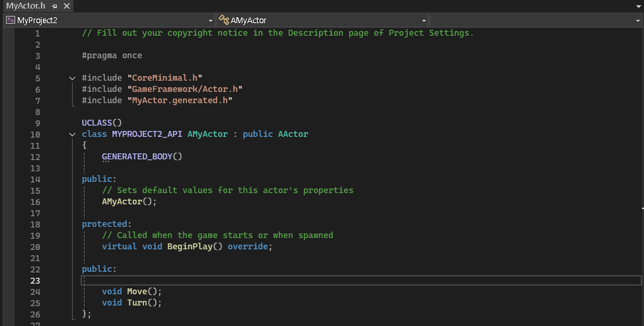
Task: Click the MyProject2 project icon in navigation bar
Action: click(x=11, y=20)
